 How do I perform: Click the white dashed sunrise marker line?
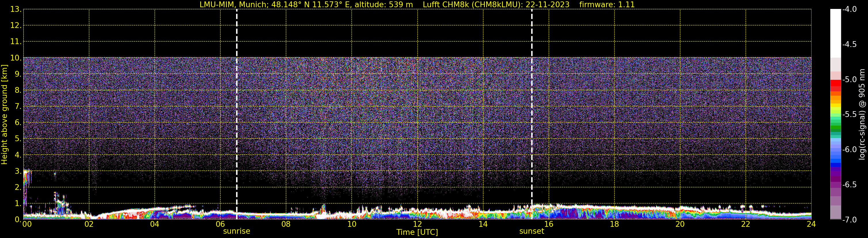coord(237,114)
